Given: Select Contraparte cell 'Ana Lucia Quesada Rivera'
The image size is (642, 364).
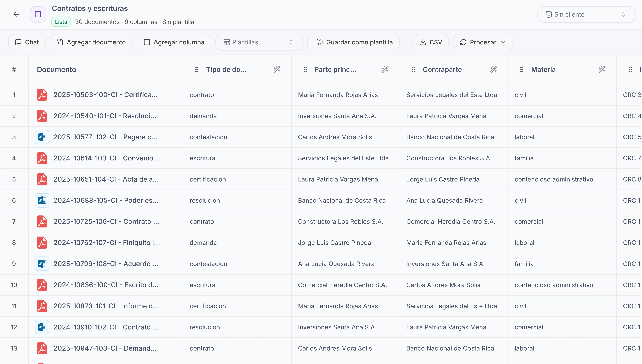Looking at the screenshot, I should pyautogui.click(x=454, y=201).
